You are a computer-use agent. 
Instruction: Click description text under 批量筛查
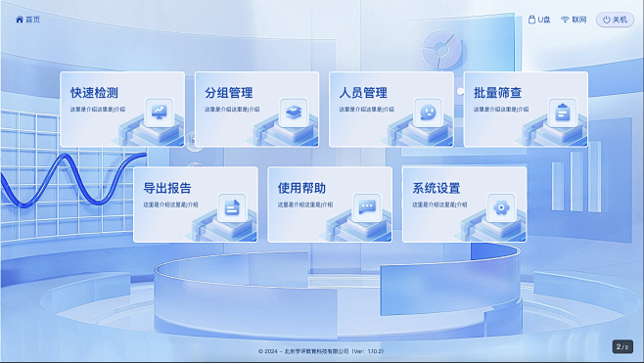pos(501,110)
